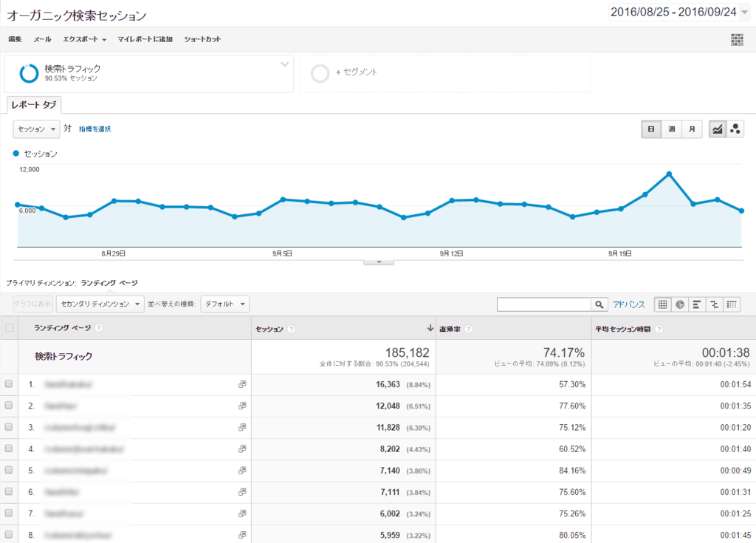Open the デフォルト sort type dropdown
This screenshot has height=543, width=756.
(x=224, y=304)
